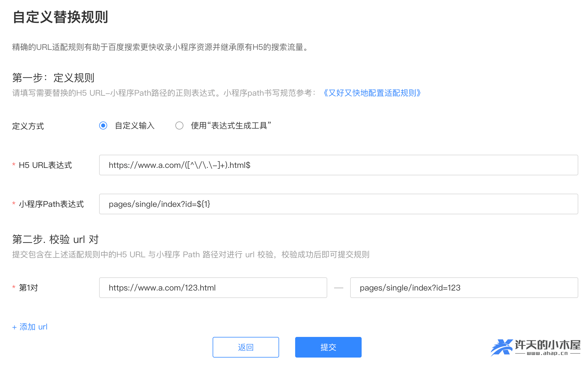Click the 第二步. 校验 url 对 heading
Image resolution: width=588 pixels, height=365 pixels.
(x=56, y=240)
